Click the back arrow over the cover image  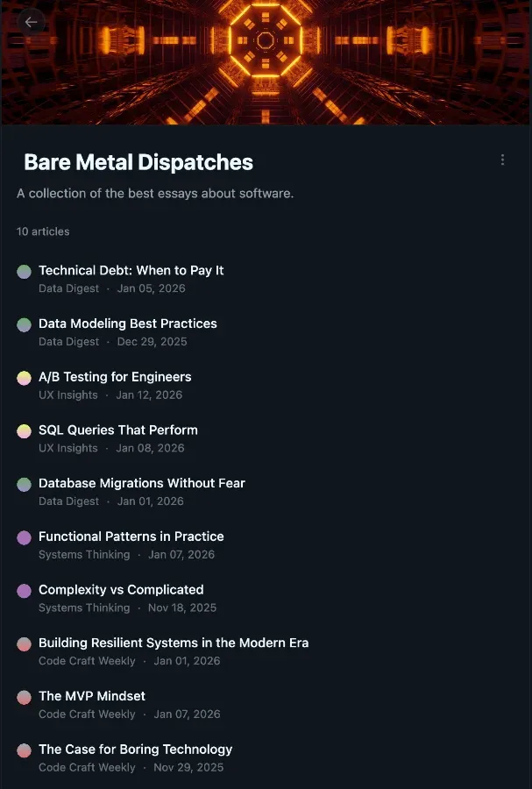click(x=32, y=22)
